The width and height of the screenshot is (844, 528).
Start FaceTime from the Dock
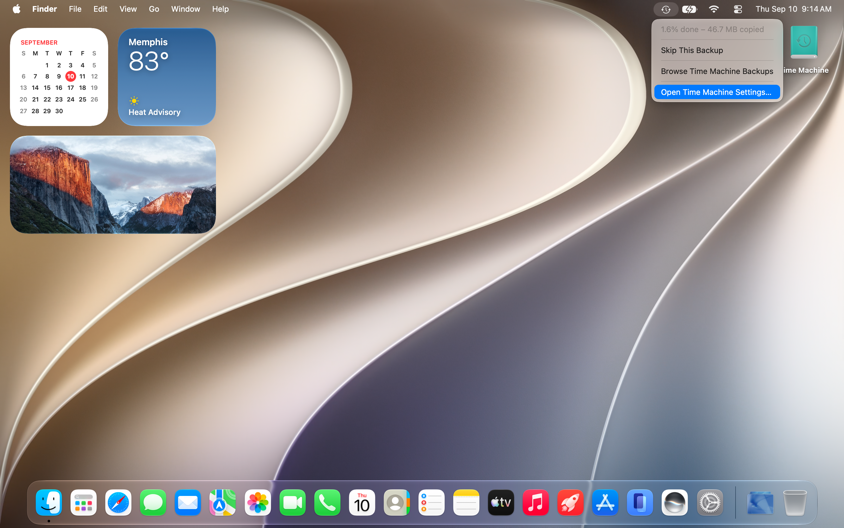pos(292,503)
